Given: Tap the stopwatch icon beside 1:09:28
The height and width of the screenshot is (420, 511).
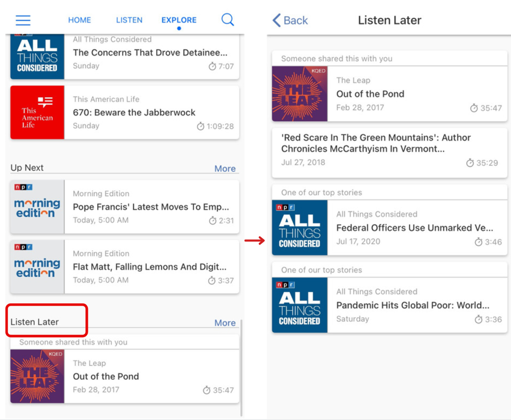Looking at the screenshot, I should 200,126.
